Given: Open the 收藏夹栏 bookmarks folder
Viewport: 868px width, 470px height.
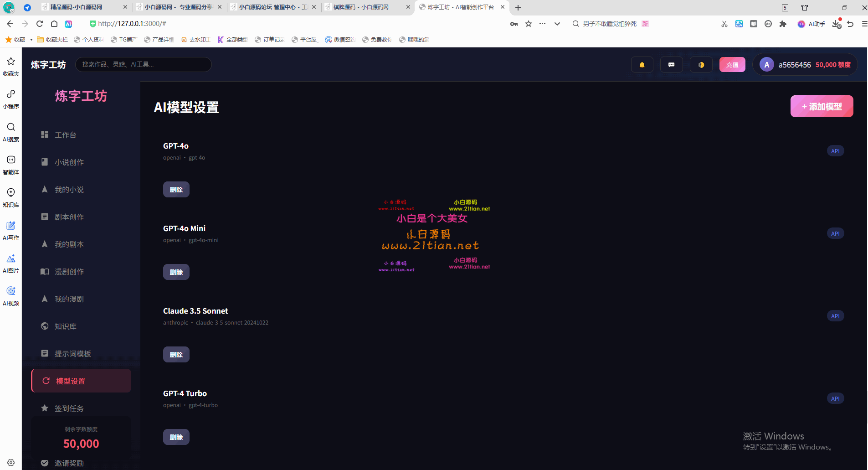Looking at the screenshot, I should click(x=52, y=40).
